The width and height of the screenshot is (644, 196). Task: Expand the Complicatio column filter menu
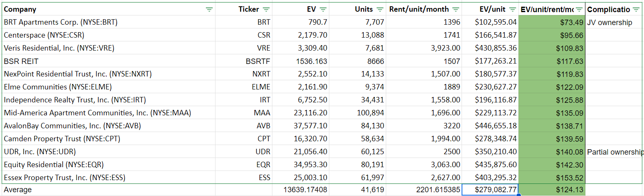point(636,9)
